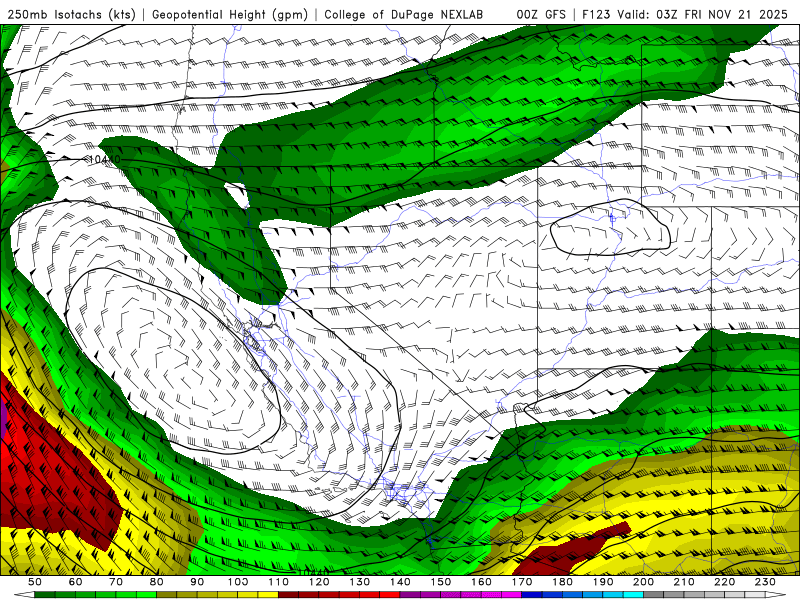Click the '140' color scale label

click(x=400, y=582)
